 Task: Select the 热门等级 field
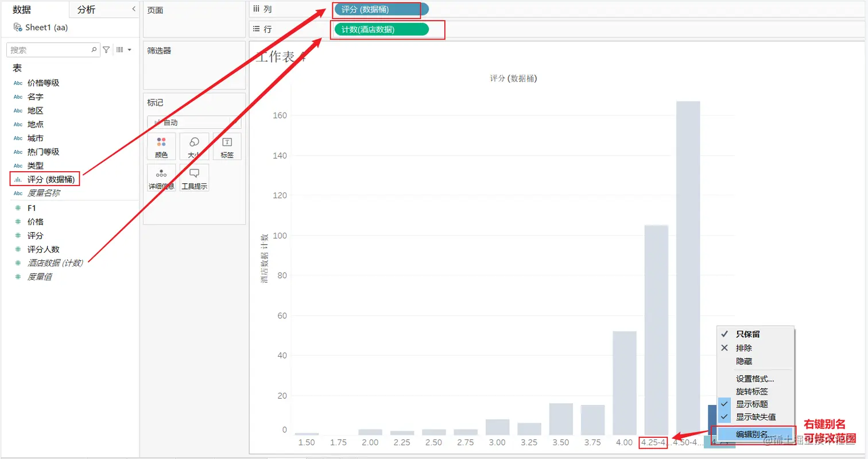click(x=43, y=152)
